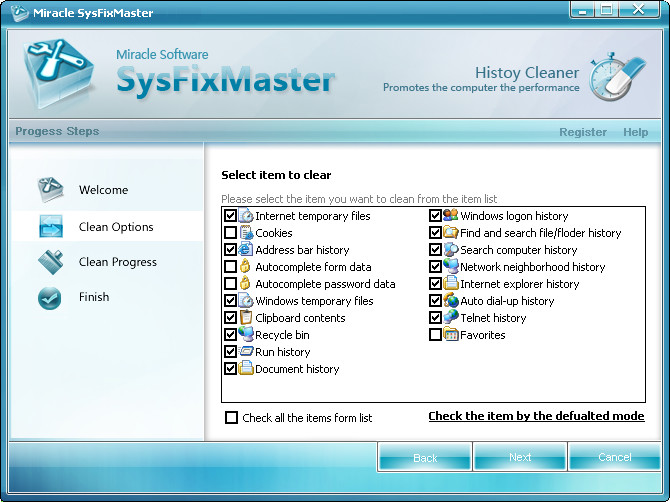Click the Clipboard contents clipboard icon
Screen dimensions: 670x502
click(246, 317)
